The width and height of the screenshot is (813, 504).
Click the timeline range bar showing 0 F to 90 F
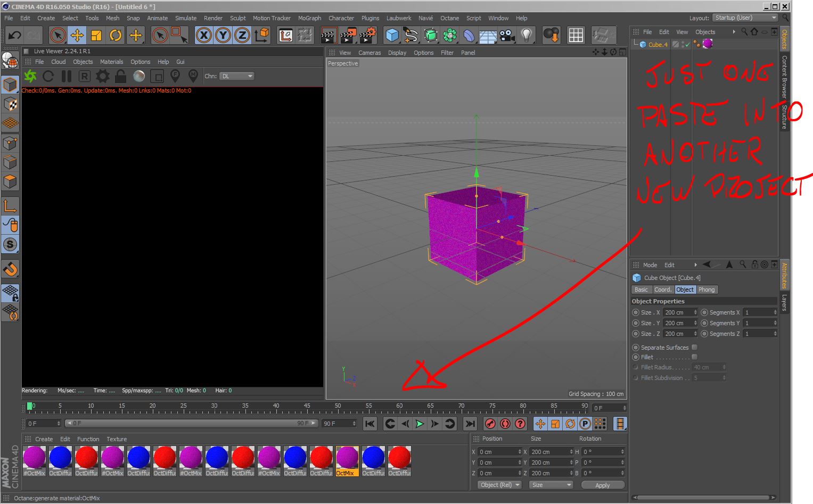click(192, 424)
